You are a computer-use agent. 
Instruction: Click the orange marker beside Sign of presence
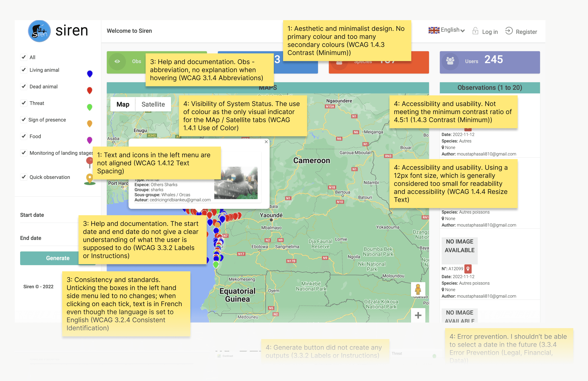[90, 123]
